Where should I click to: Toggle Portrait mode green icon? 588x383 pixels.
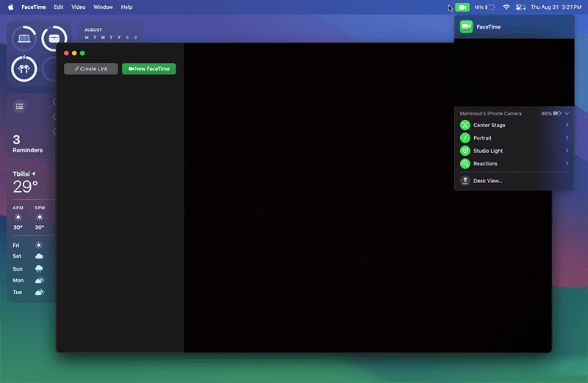point(465,137)
